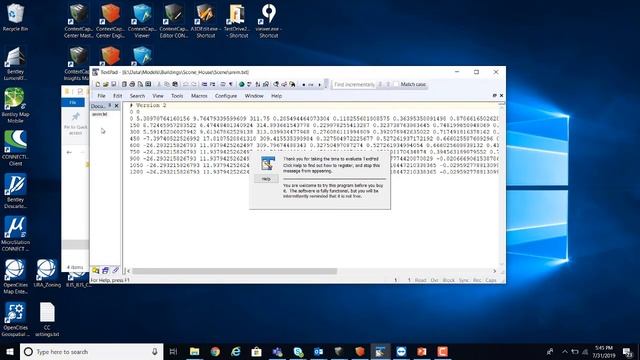Open the Find magnifier toolbar icon

pyautogui.click(x=276, y=84)
